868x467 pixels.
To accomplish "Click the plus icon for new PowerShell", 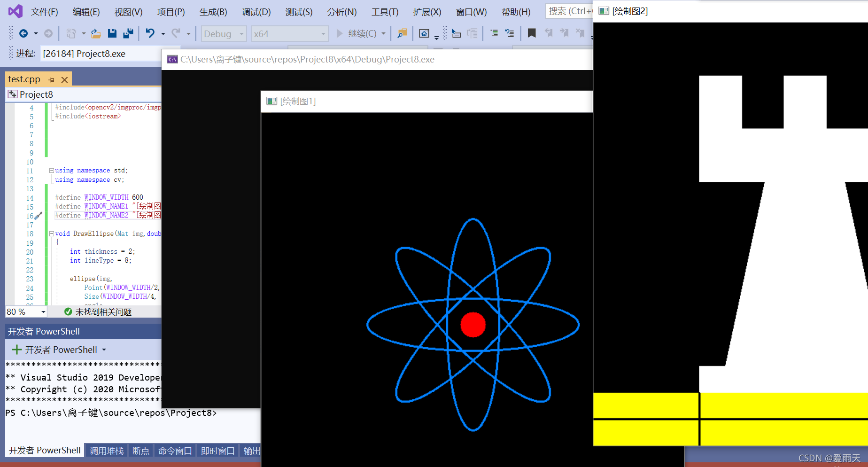I will (x=16, y=350).
